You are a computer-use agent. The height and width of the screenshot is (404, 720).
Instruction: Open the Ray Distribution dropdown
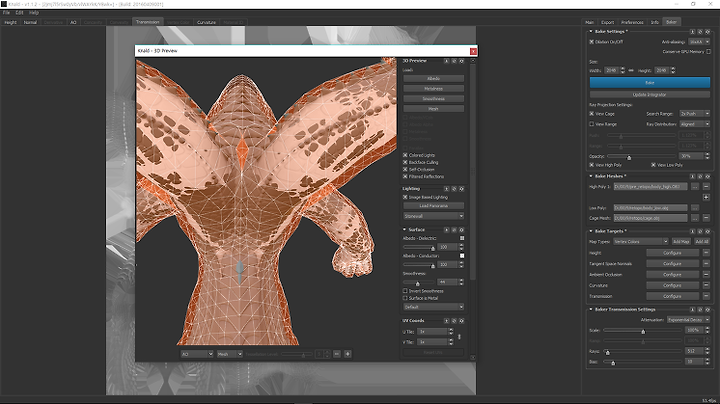695,124
